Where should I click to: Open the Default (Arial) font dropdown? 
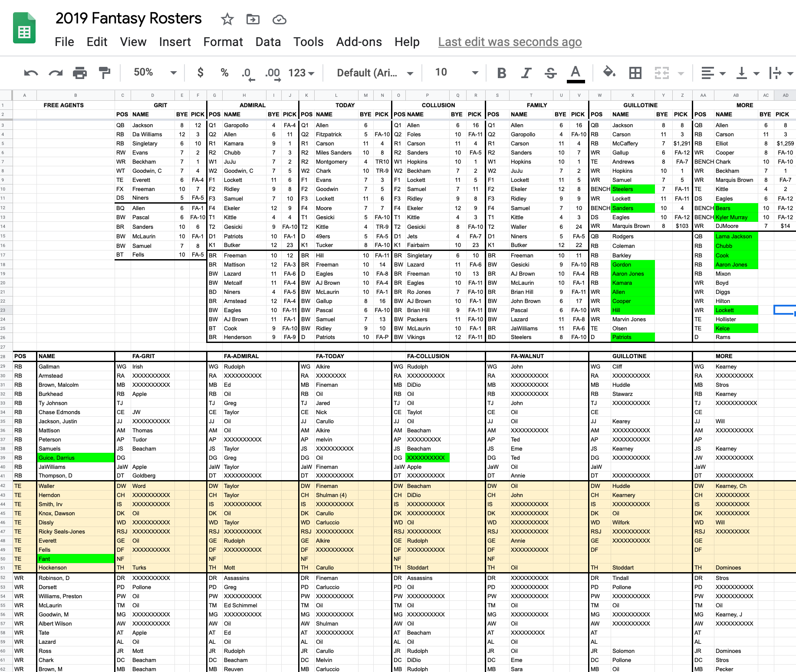click(x=375, y=73)
